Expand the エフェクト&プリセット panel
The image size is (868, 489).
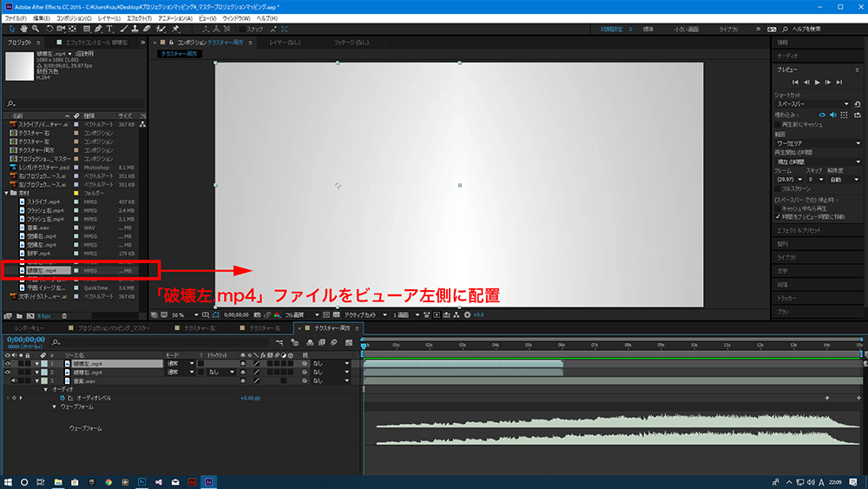click(800, 230)
